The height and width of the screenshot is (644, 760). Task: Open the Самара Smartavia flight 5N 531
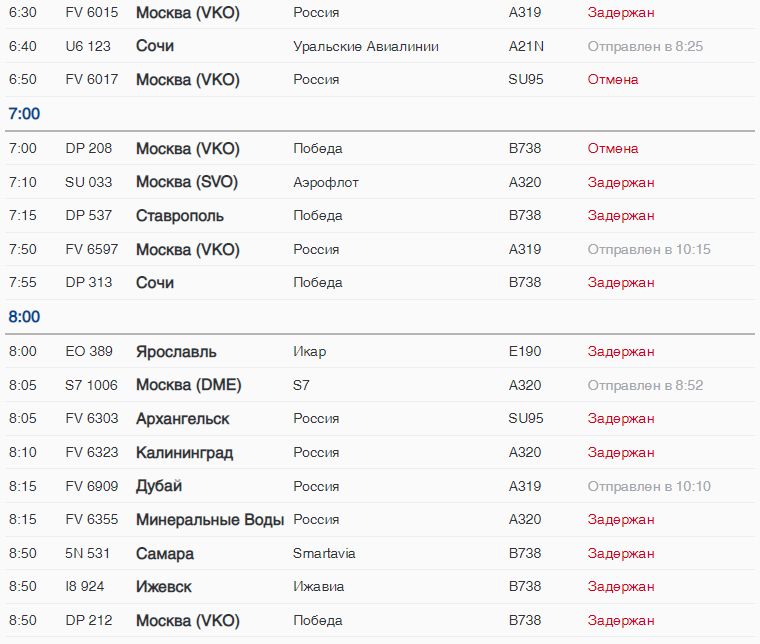pos(380,553)
